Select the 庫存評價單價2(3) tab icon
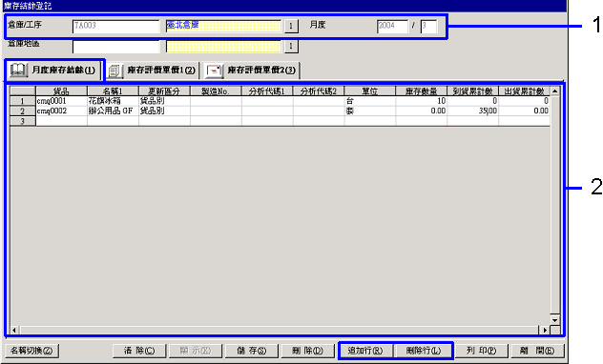 tap(215, 71)
